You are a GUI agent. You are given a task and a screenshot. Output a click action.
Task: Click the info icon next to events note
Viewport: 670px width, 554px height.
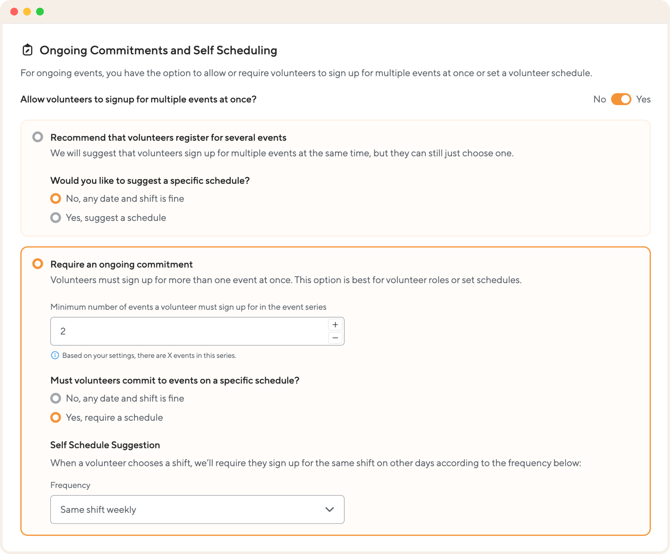tap(55, 355)
